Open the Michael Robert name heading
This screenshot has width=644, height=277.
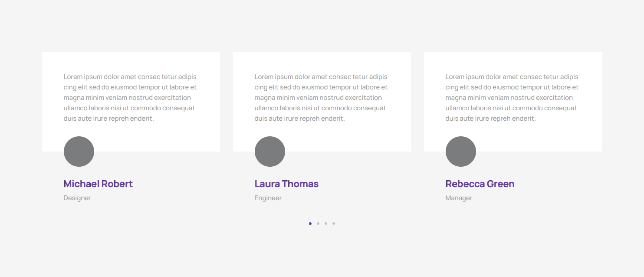pos(98,184)
